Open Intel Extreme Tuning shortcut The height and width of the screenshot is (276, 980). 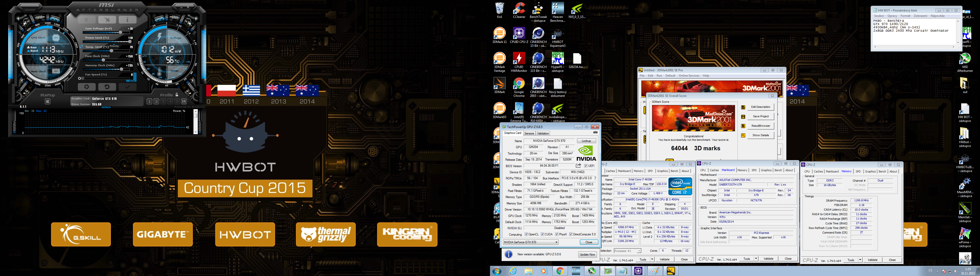pos(519,112)
